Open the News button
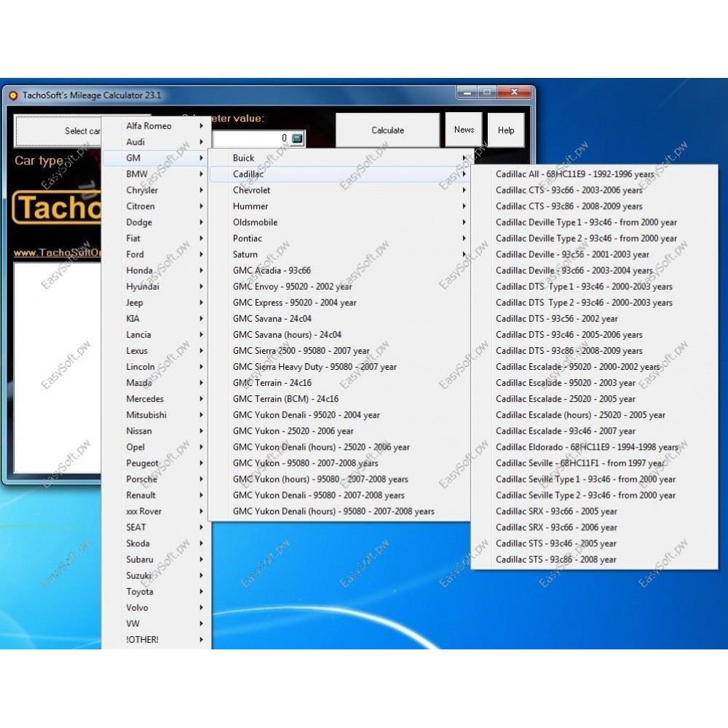Screen dimensions: 728x728 click(464, 130)
